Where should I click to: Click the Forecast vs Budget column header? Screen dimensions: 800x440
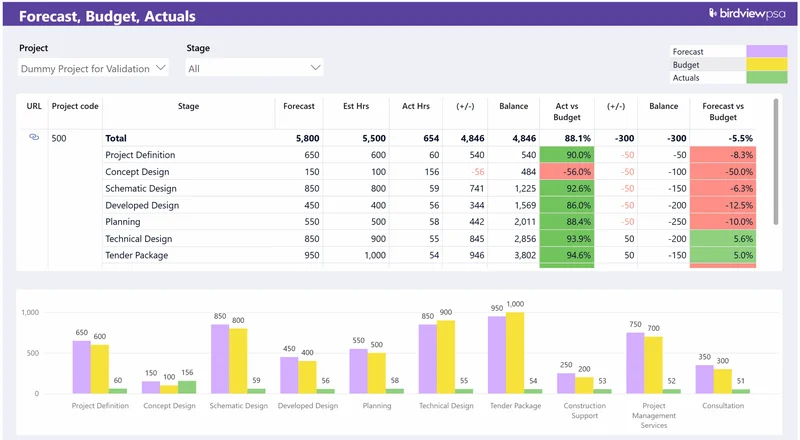click(x=723, y=111)
